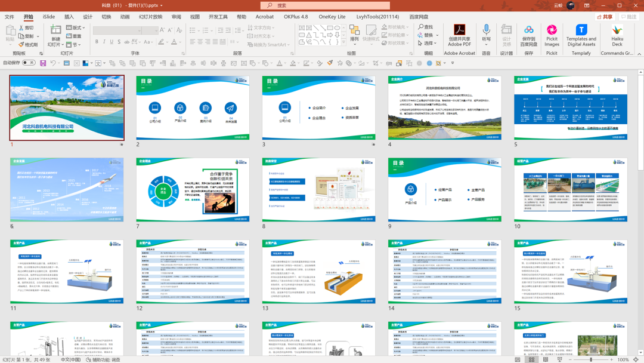Switch to the OneKey Lite tab
Screen dimensions: 644x363
pos(332,17)
